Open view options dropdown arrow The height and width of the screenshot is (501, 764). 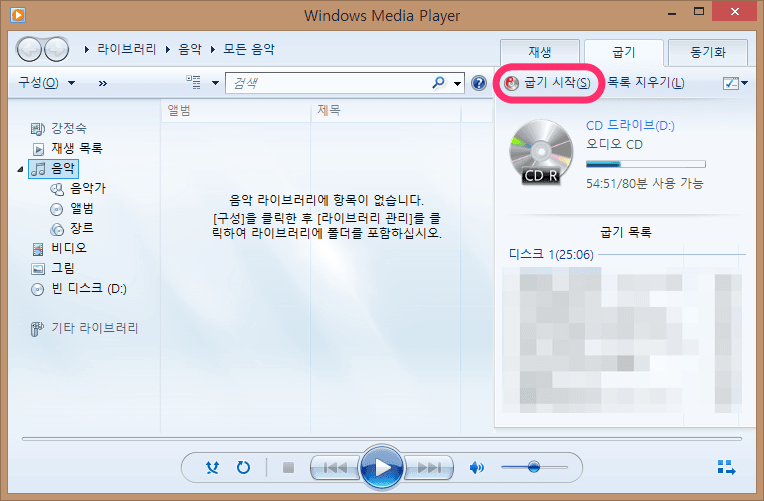pos(215,83)
